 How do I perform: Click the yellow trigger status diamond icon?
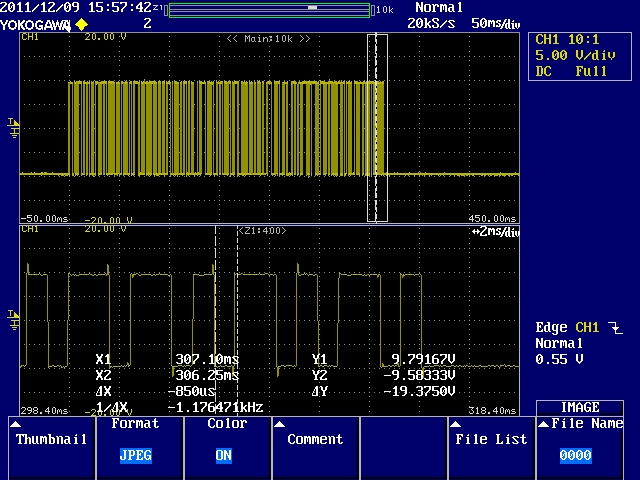pyautogui.click(x=82, y=25)
